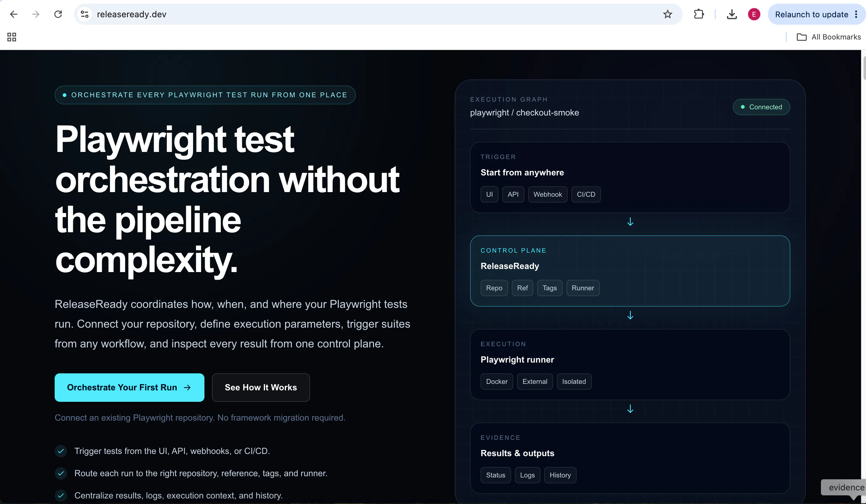The width and height of the screenshot is (866, 504).
Task: Open the apps grid in bookmarks bar
Action: point(12,37)
